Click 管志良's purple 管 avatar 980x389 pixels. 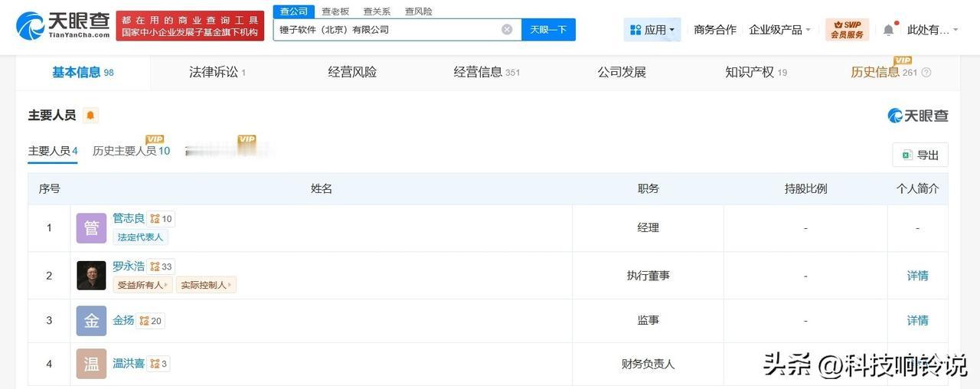pyautogui.click(x=91, y=228)
